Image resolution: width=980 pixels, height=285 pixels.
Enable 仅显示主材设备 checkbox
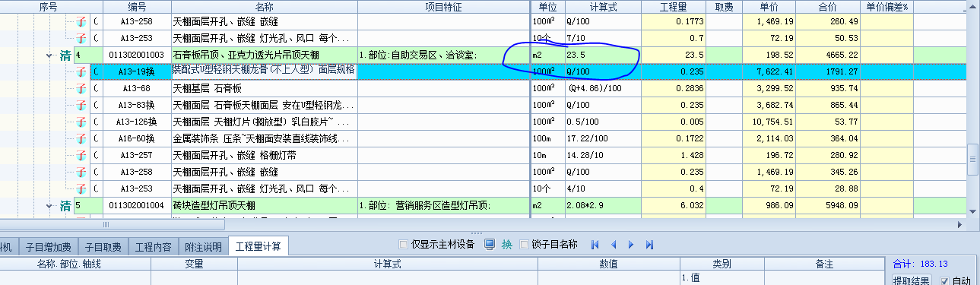pos(404,245)
